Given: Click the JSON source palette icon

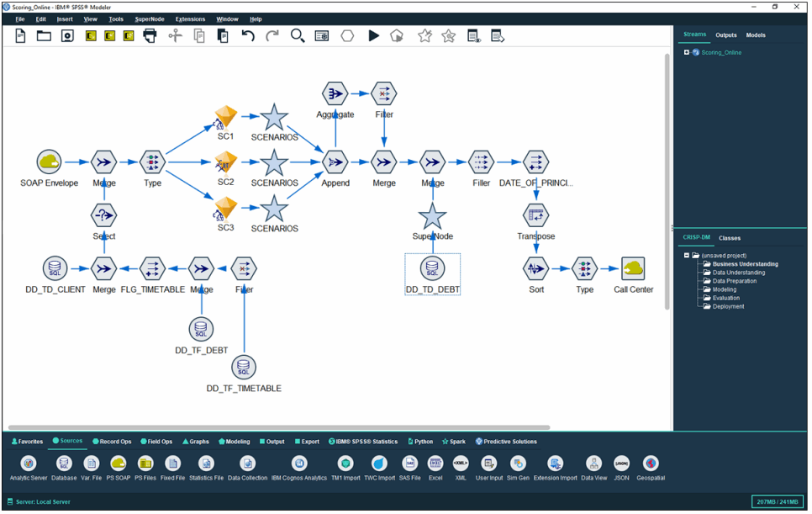Looking at the screenshot, I should point(621,464).
